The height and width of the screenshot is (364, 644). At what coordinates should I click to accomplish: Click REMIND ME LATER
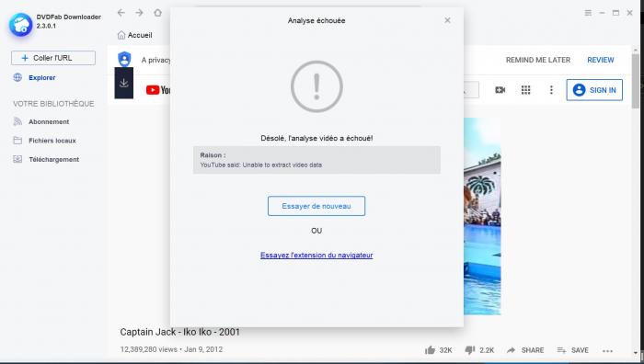point(538,60)
